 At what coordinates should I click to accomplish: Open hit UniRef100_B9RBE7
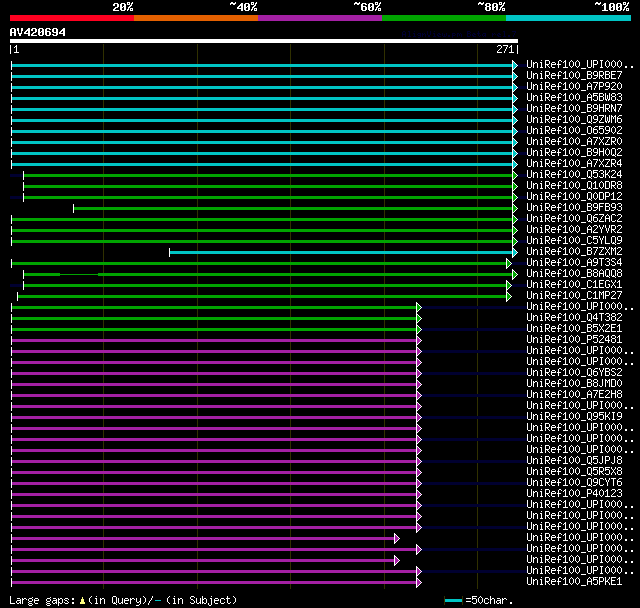coord(574,75)
